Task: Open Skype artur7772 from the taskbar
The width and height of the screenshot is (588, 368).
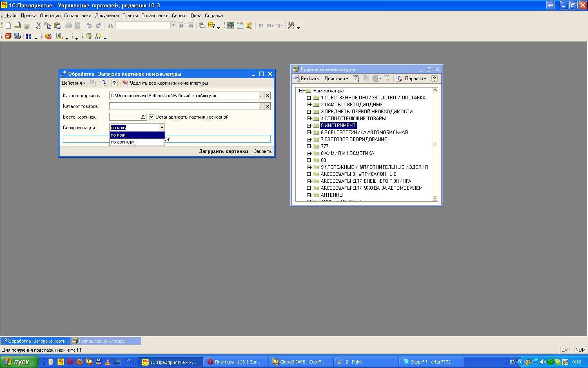Action: click(431, 362)
